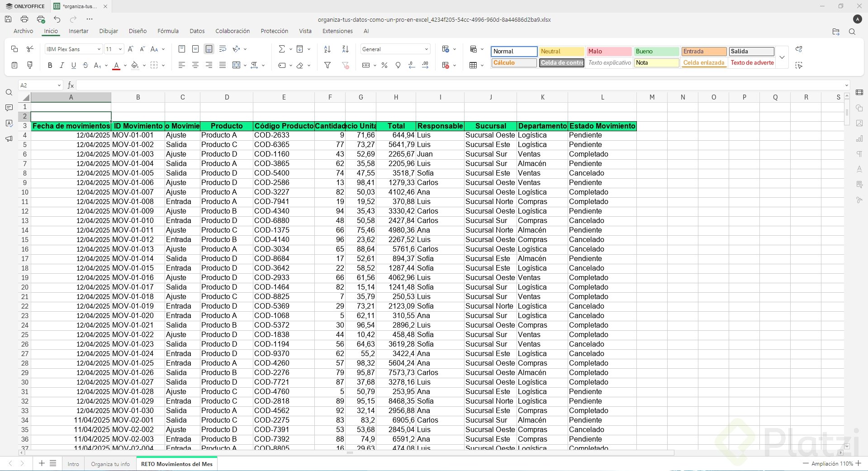Screen dimensions: 868x471
Task: Sort descending Z to A
Action: point(346,49)
